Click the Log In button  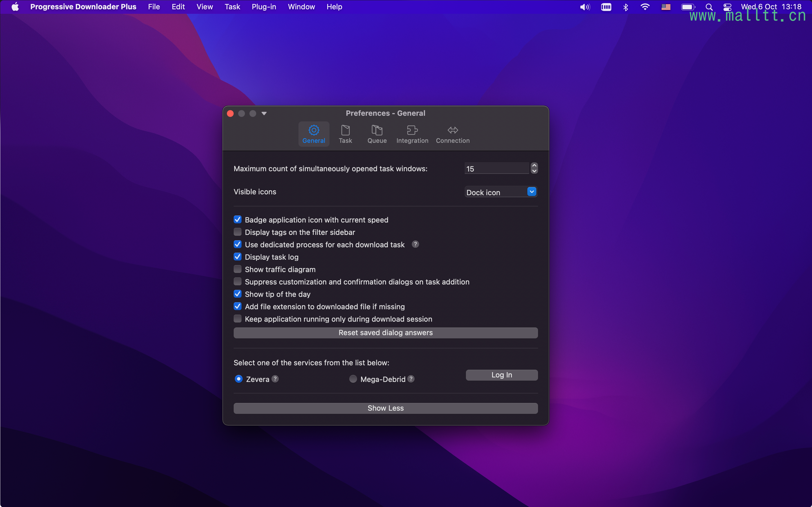click(x=502, y=375)
